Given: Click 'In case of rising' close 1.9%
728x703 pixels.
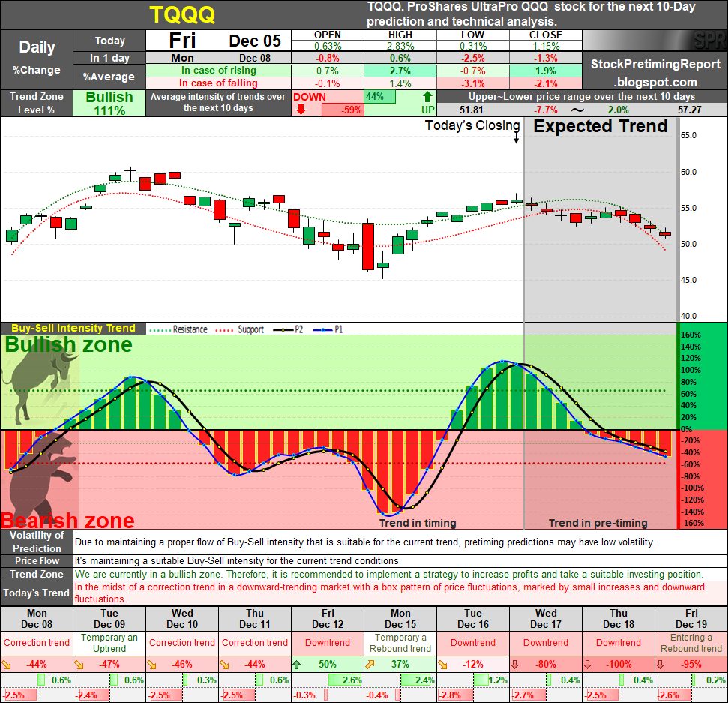Looking at the screenshot, I should coord(546,71).
